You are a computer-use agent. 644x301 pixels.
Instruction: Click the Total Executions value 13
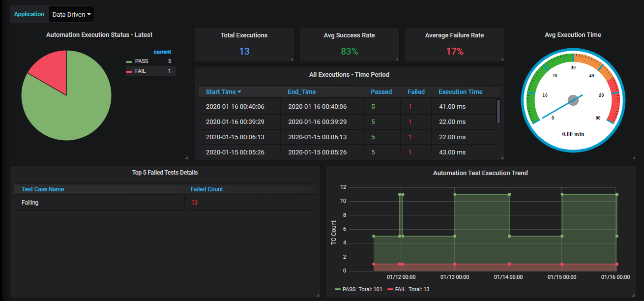[244, 51]
